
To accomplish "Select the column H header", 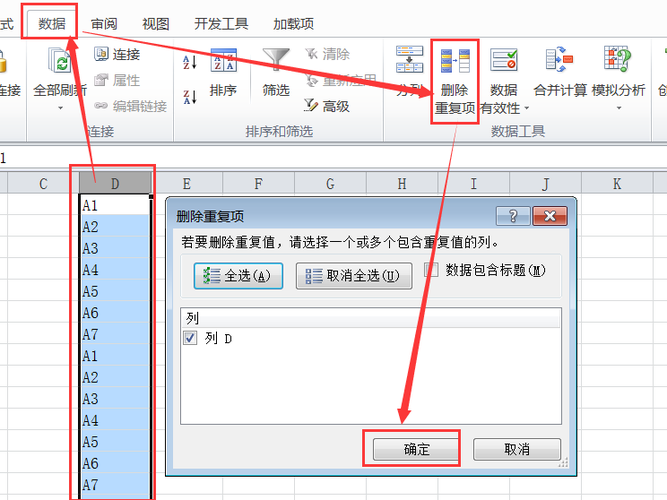I will (402, 184).
